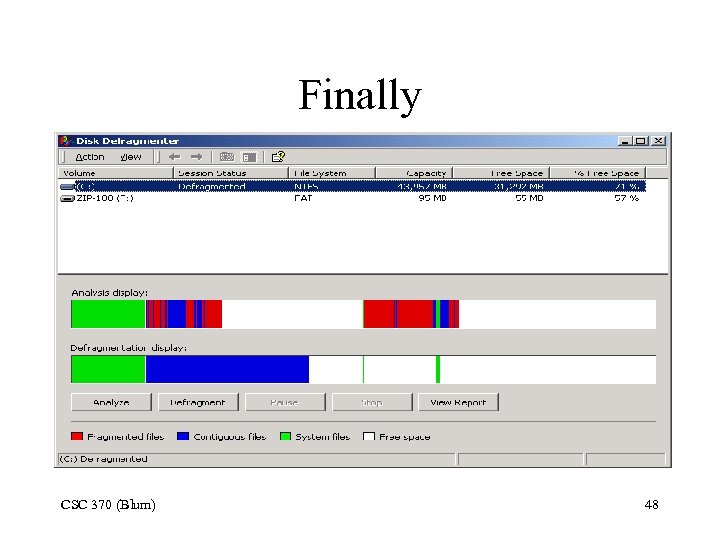720x540 pixels.
Task: Minimize the Disk Defragmenter window
Action: tap(624, 141)
